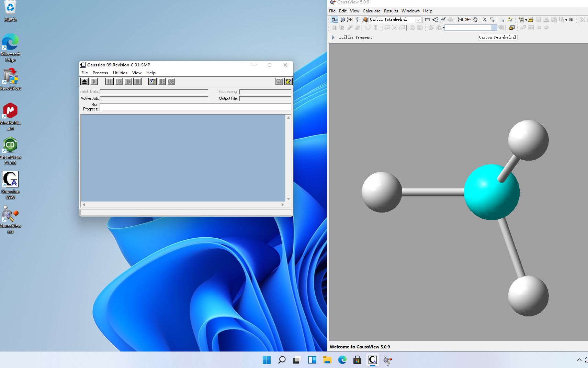
Task: Select the Ring Fragment tool in GaussView
Action: pyautogui.click(x=342, y=20)
